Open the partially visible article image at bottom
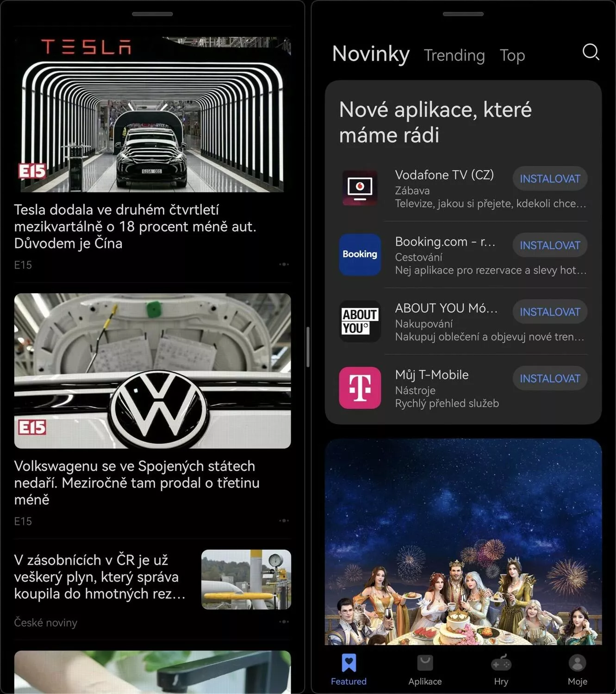The image size is (616, 694). (x=153, y=672)
